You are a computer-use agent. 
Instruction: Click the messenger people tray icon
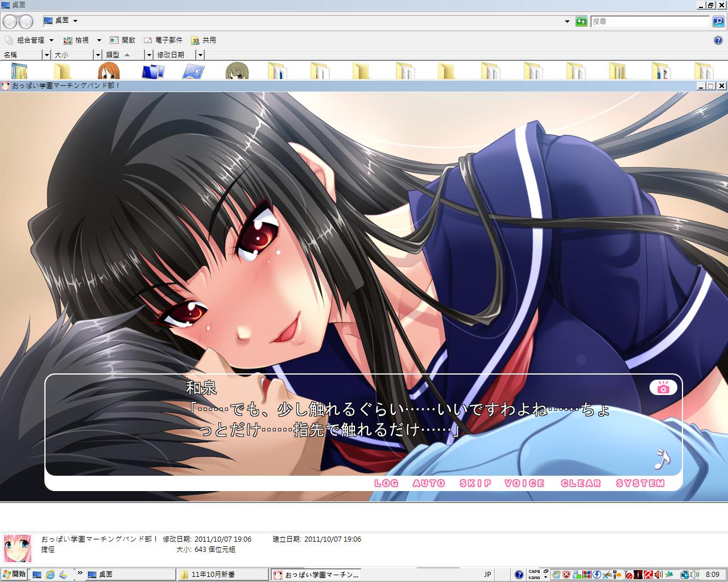click(577, 575)
